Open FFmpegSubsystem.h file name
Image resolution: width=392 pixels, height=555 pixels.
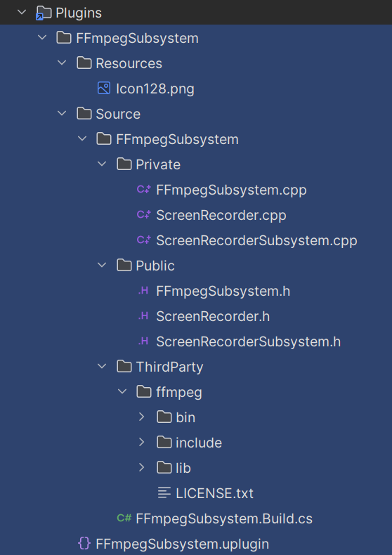click(223, 292)
